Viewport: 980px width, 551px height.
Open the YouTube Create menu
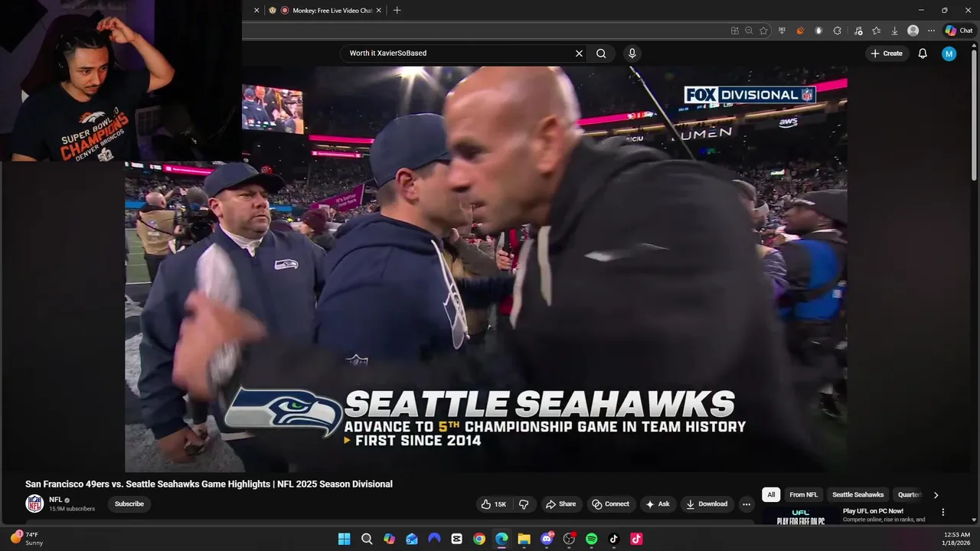(887, 54)
